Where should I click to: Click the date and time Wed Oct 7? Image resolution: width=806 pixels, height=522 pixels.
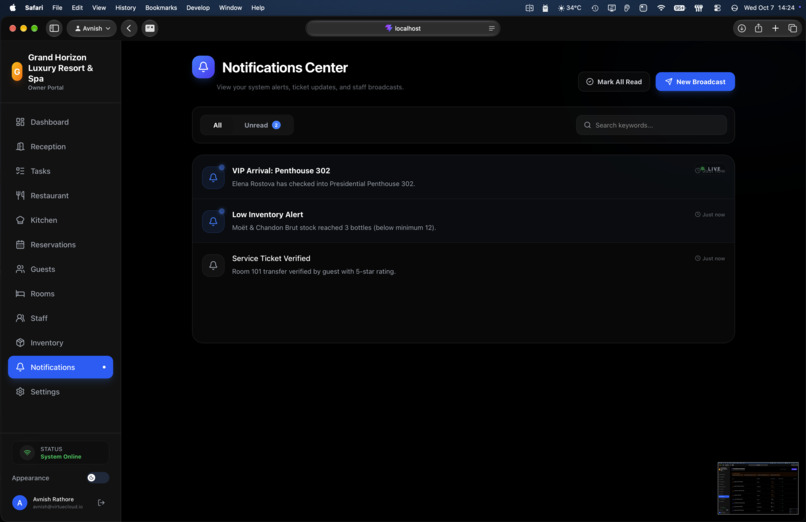(769, 8)
